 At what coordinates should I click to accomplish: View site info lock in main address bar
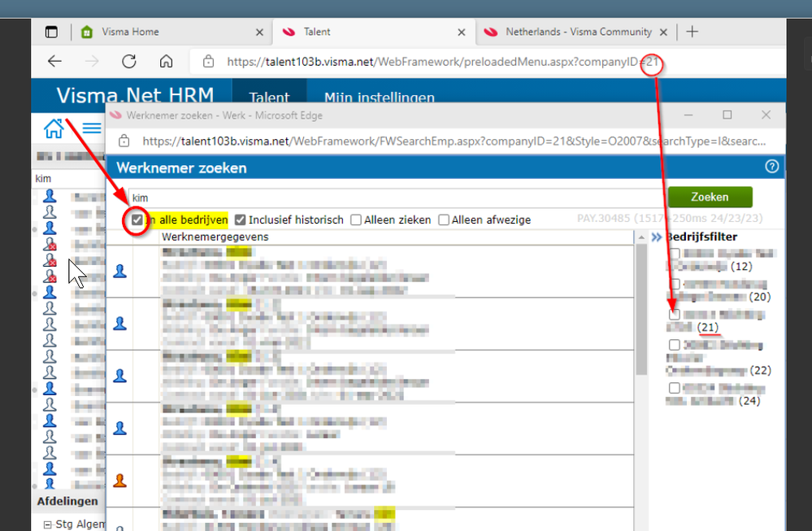pos(208,61)
